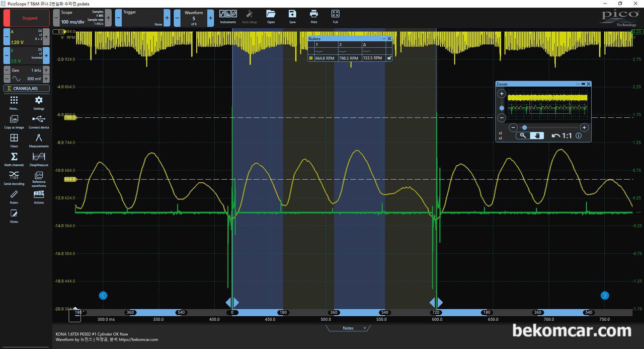
Task: Increase channel A range
Action: 46,36
